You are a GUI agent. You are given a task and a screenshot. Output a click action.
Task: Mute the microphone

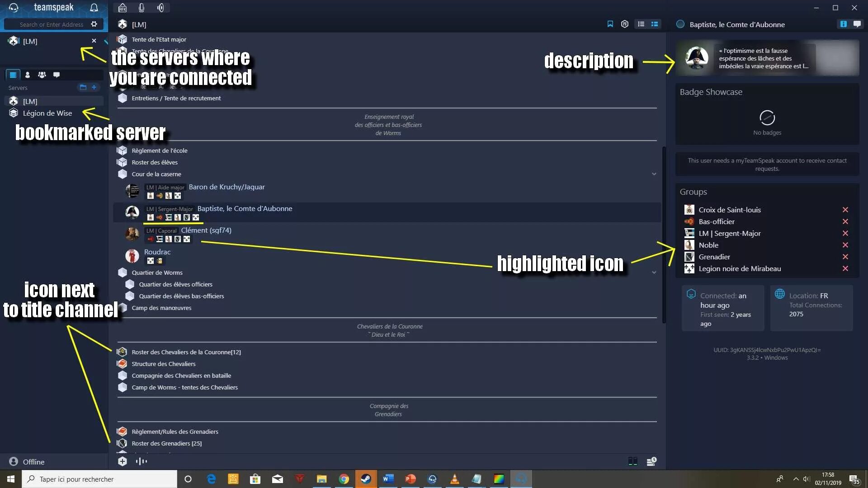coord(142,8)
